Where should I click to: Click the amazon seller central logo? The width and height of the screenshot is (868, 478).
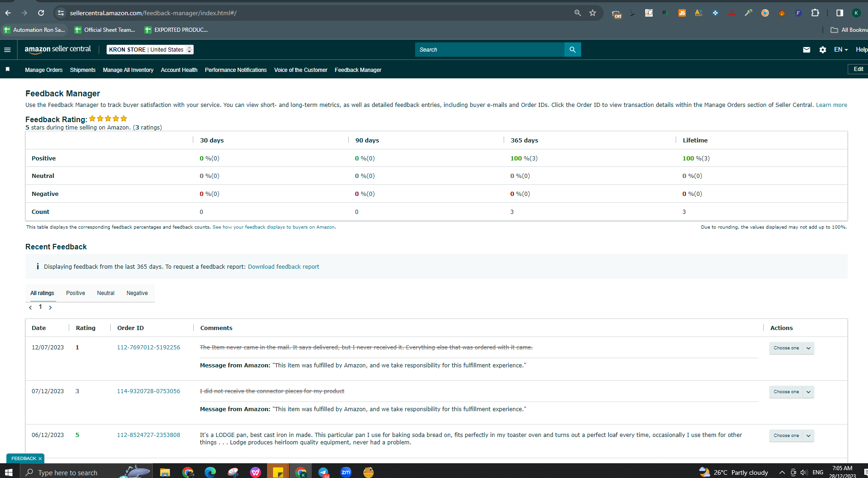click(58, 49)
